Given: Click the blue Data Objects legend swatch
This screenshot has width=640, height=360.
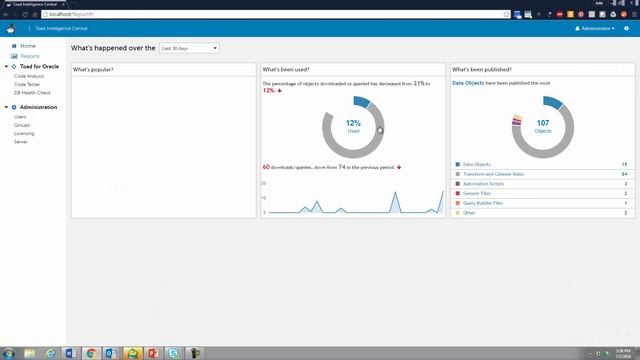Looking at the screenshot, I should (458, 164).
